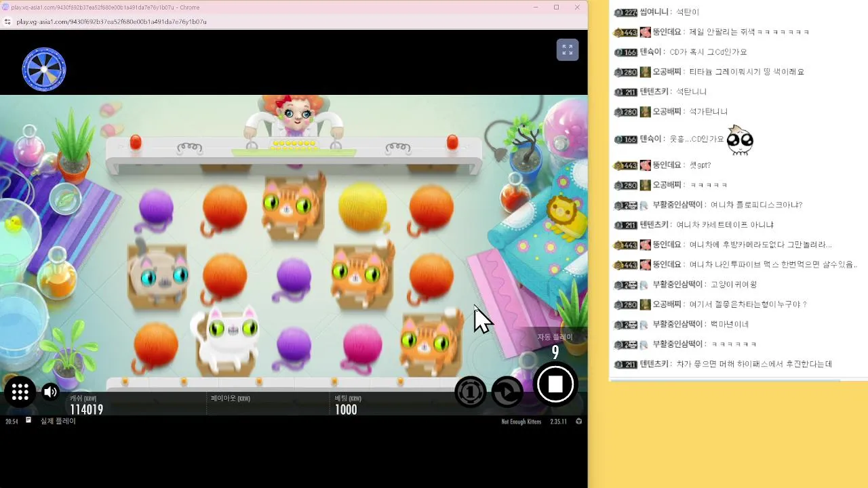The width and height of the screenshot is (868, 488).
Task: Click the level 211 badge beside 텐텐츠키's 석탄니니 message
Action: click(x=626, y=92)
